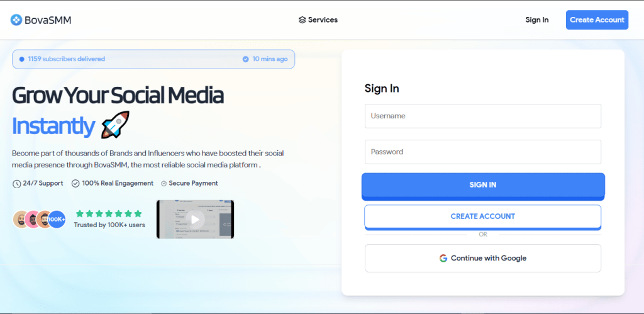Screen dimensions: 644x314
Task: Click the Secure Payment shield icon
Action: click(x=164, y=184)
